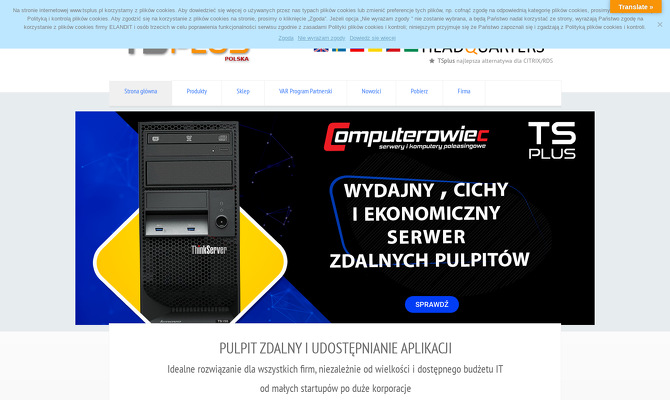Click the Computerowiec logo in the banner
The image size is (670, 400).
coord(406,137)
